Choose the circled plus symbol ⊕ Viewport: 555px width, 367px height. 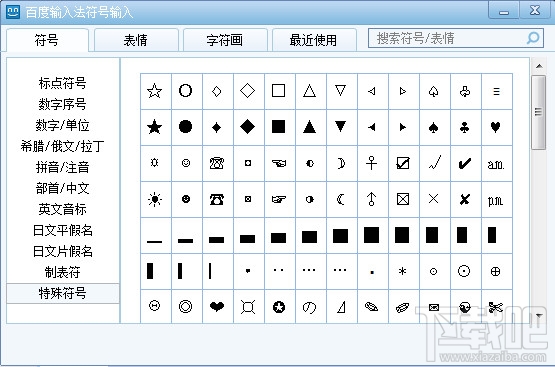[x=496, y=271]
